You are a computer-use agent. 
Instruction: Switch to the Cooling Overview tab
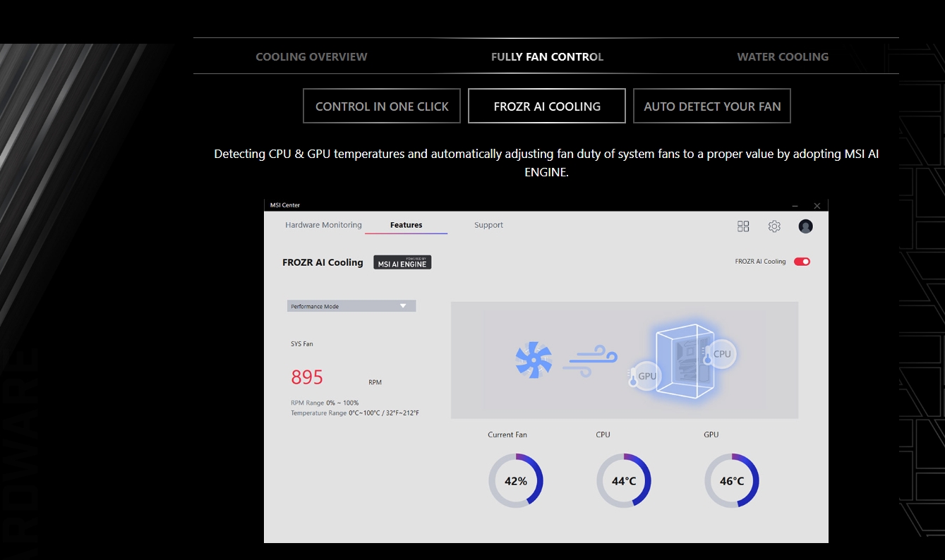[311, 56]
